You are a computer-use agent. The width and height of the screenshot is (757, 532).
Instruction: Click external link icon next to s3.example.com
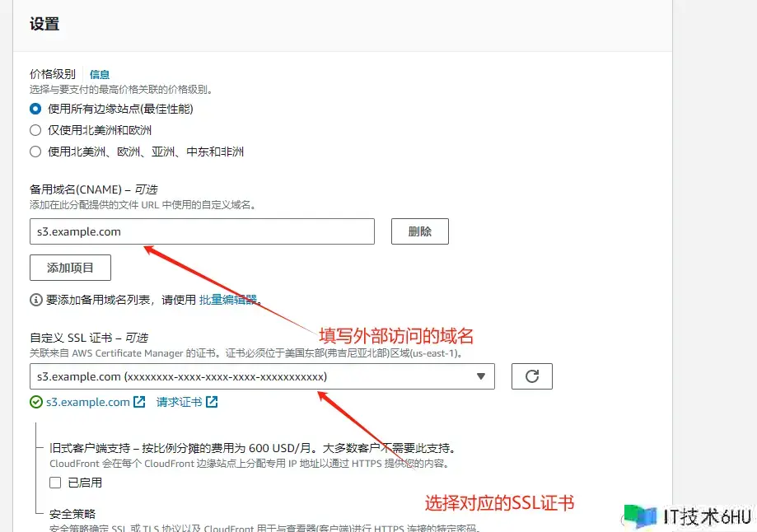click(139, 402)
